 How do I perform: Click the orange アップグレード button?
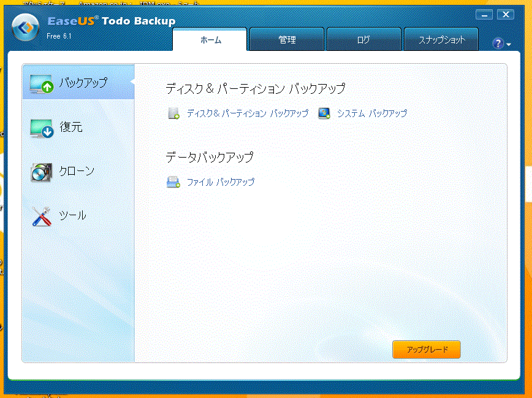point(427,350)
